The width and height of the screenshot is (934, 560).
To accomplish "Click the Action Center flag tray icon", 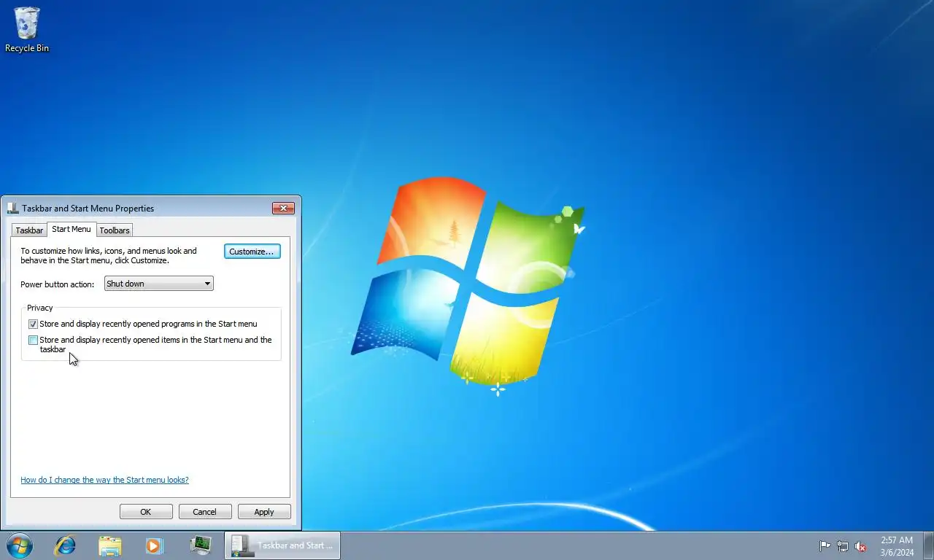I will pyautogui.click(x=825, y=546).
